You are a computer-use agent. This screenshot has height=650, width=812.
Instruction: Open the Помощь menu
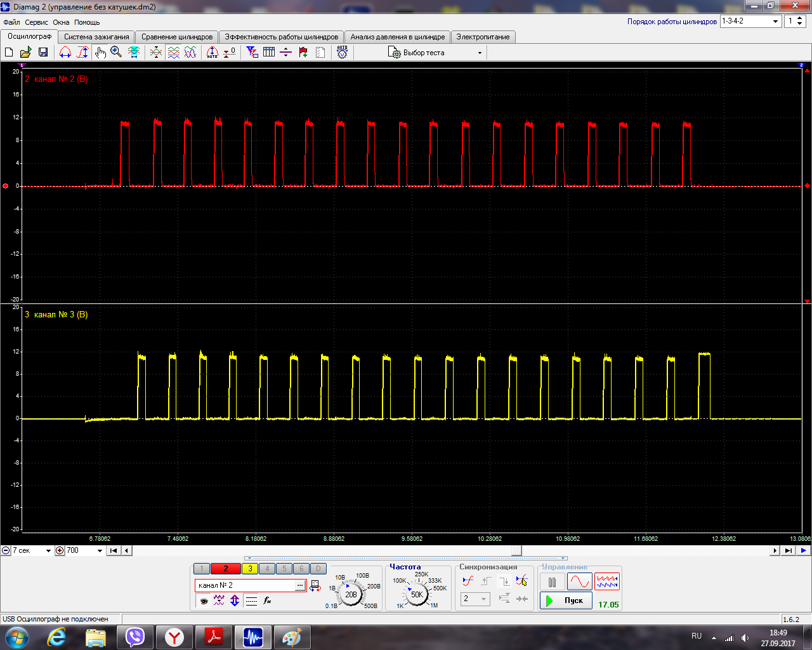coord(87,22)
